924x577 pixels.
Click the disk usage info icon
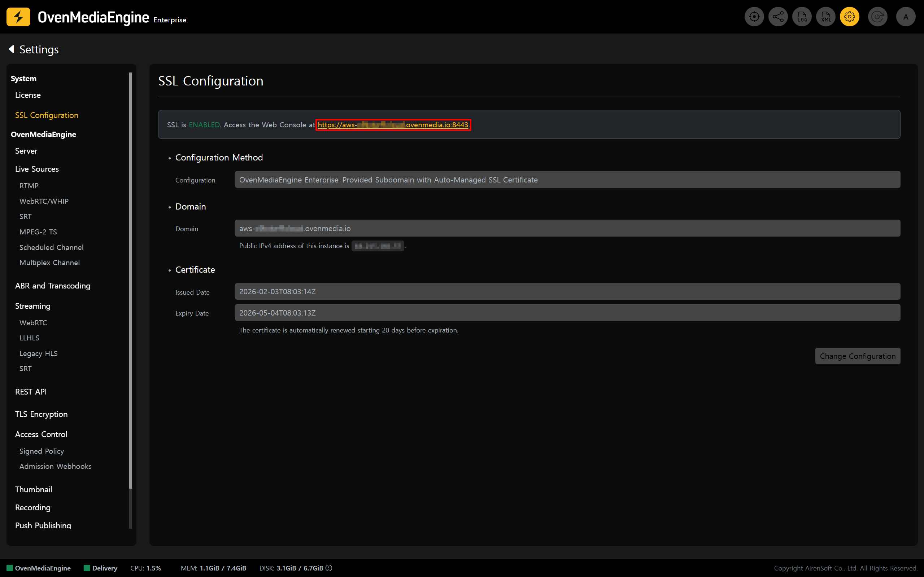click(x=329, y=568)
